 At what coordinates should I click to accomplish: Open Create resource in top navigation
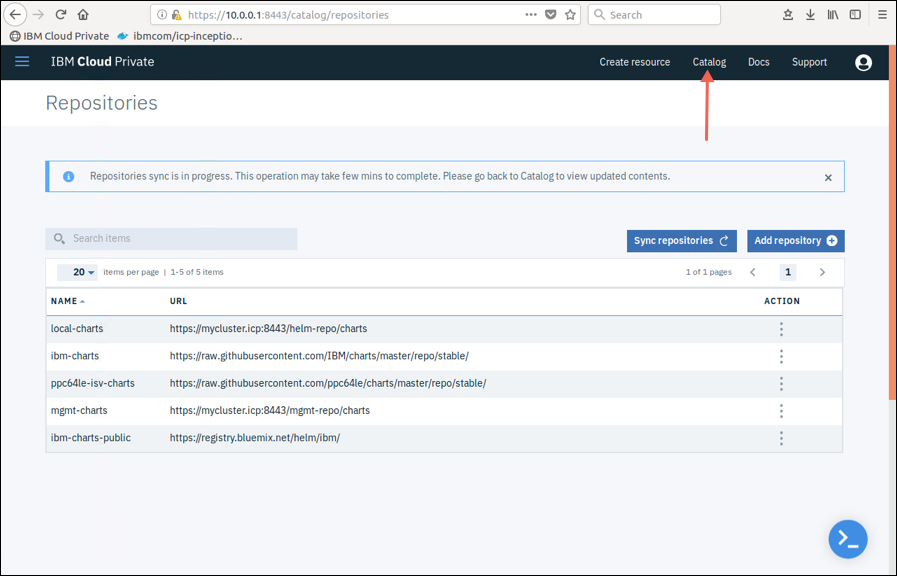[634, 62]
